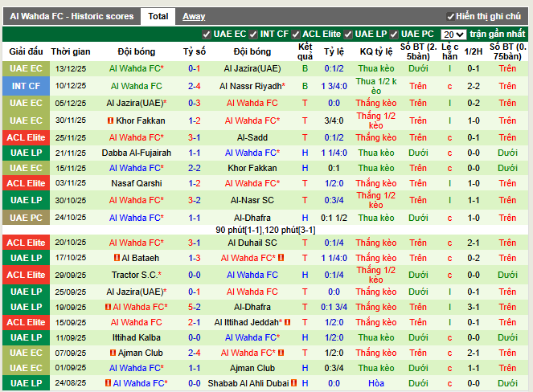Toggle the Hiển thị ghi chú checkbox

click(451, 16)
